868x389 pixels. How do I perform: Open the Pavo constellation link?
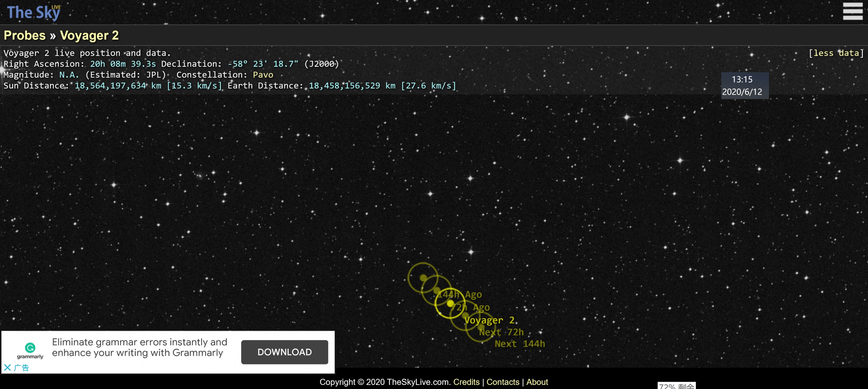coord(263,75)
